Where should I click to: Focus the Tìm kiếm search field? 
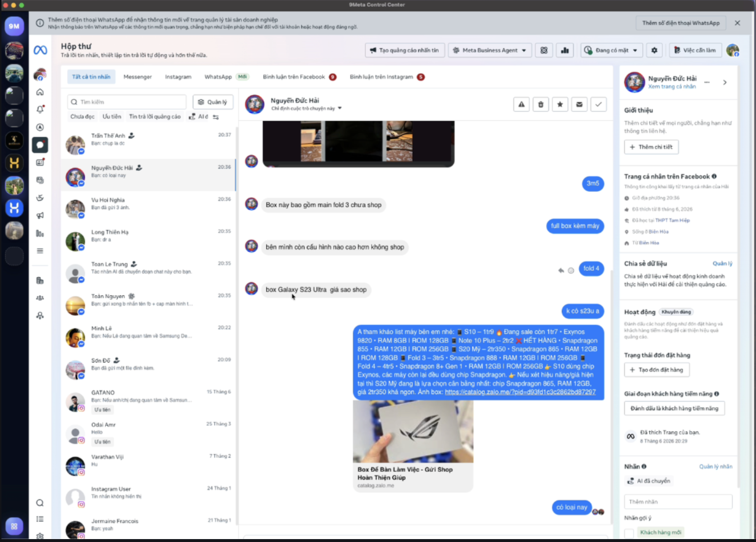point(127,102)
